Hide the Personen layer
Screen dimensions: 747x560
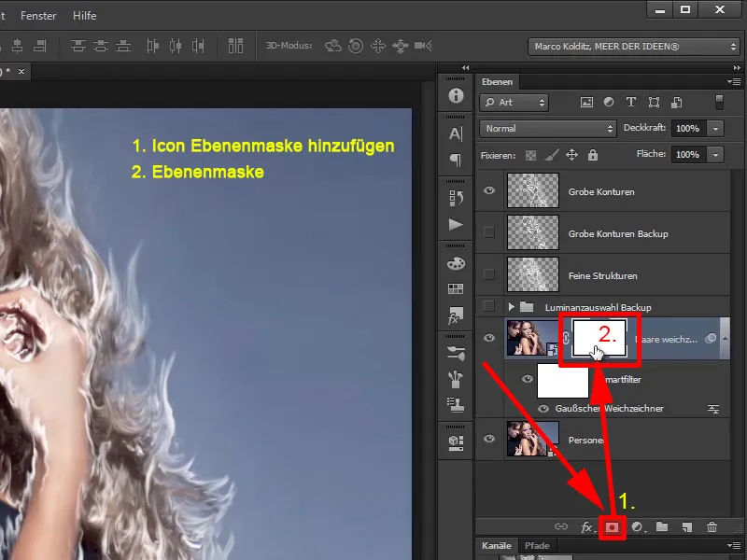pyautogui.click(x=489, y=439)
